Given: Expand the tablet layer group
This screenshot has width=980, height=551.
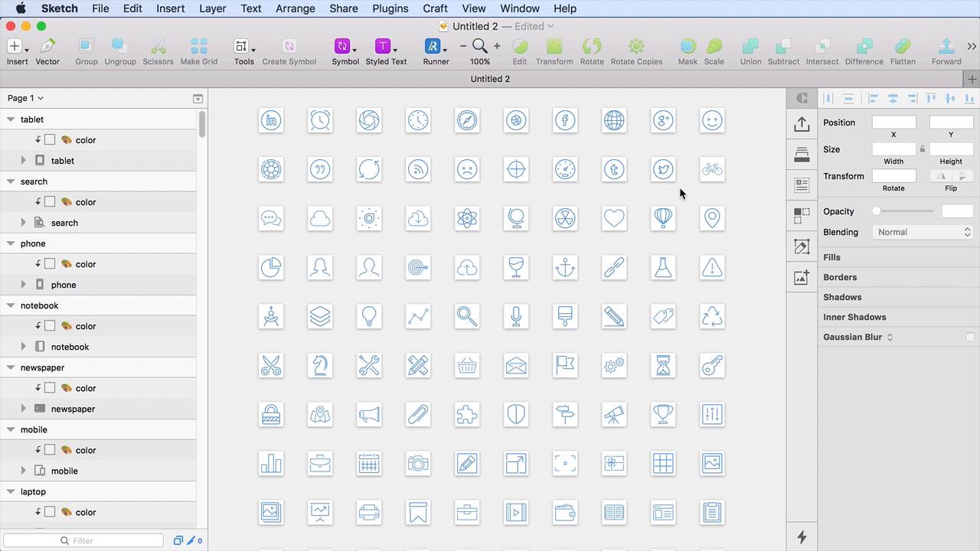Looking at the screenshot, I should 23,161.
